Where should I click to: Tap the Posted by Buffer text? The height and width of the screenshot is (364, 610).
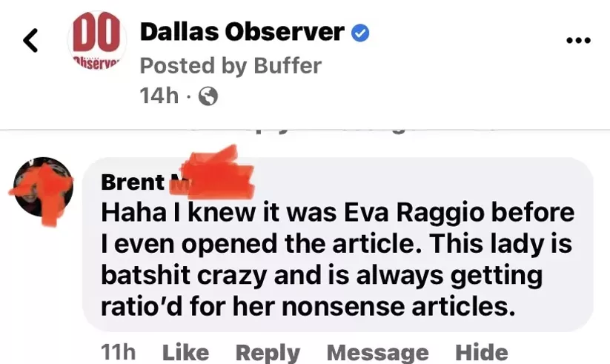tap(231, 65)
